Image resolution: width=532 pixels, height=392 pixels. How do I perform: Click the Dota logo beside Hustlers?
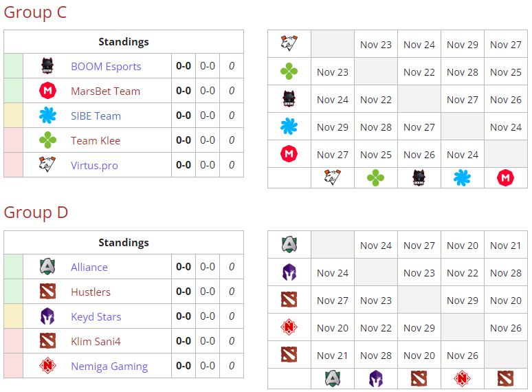[47, 292]
